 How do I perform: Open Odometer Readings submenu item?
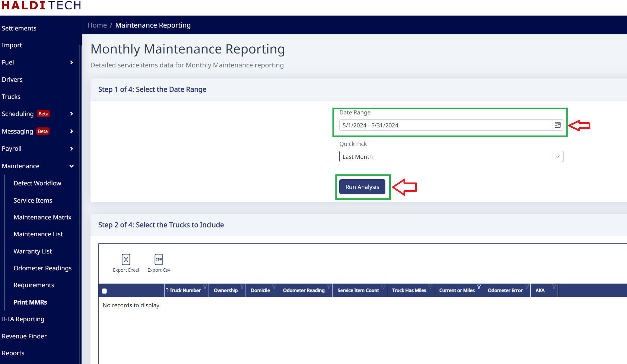[42, 268]
